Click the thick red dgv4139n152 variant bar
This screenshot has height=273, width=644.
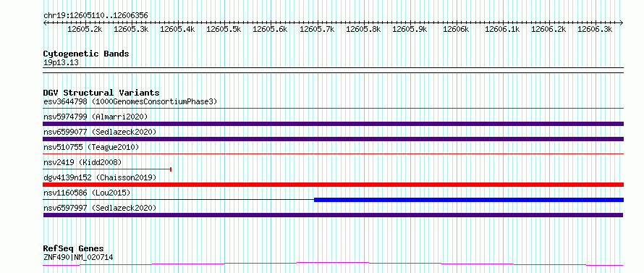333,185
